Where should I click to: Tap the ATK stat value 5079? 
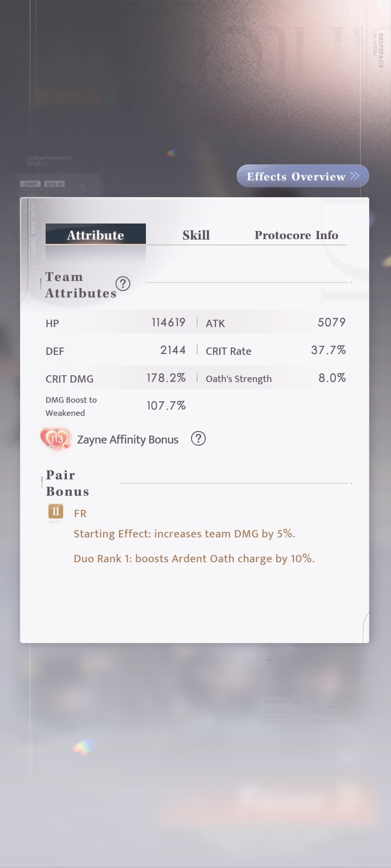(331, 322)
